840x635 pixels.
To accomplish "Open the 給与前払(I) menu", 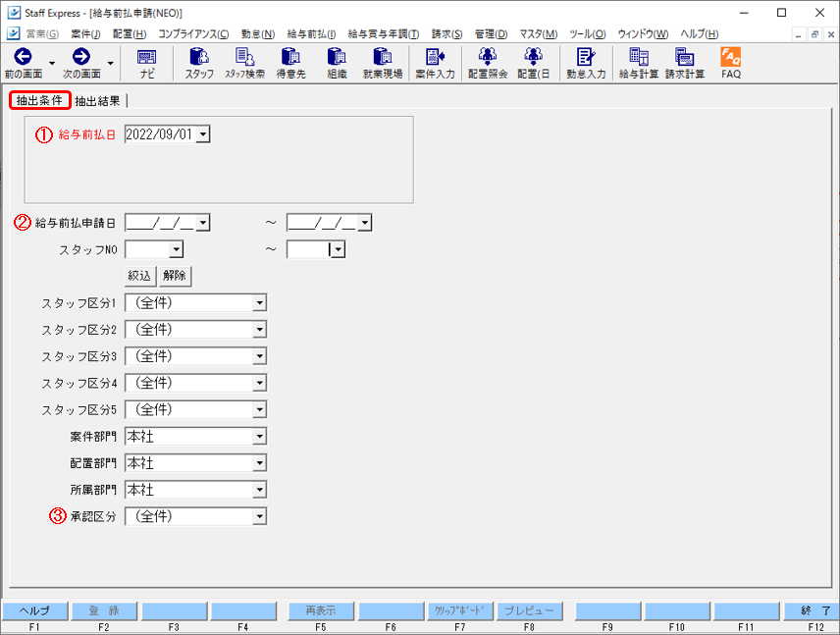I will (311, 34).
